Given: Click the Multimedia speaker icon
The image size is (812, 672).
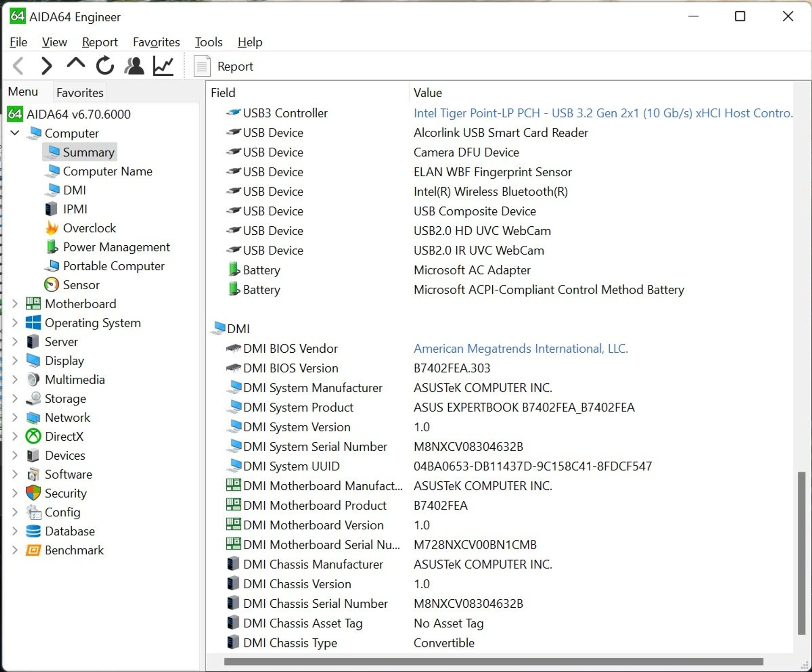Looking at the screenshot, I should (x=33, y=379).
